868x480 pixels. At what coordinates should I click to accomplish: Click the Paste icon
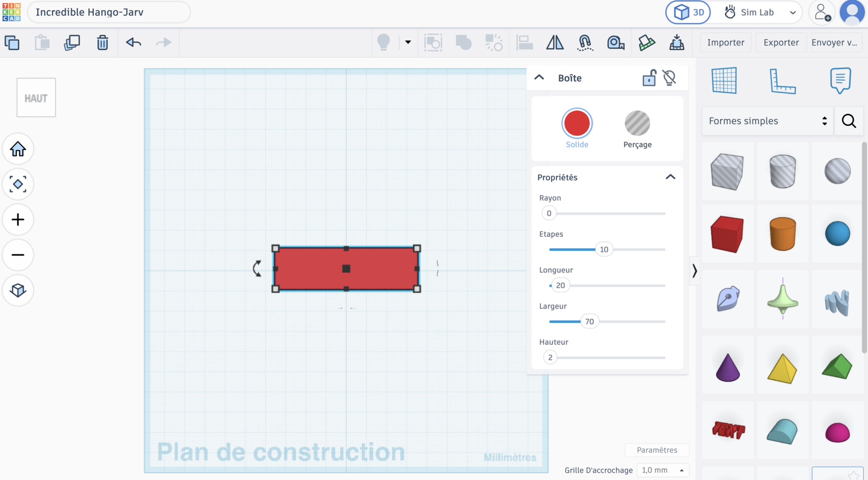click(42, 42)
